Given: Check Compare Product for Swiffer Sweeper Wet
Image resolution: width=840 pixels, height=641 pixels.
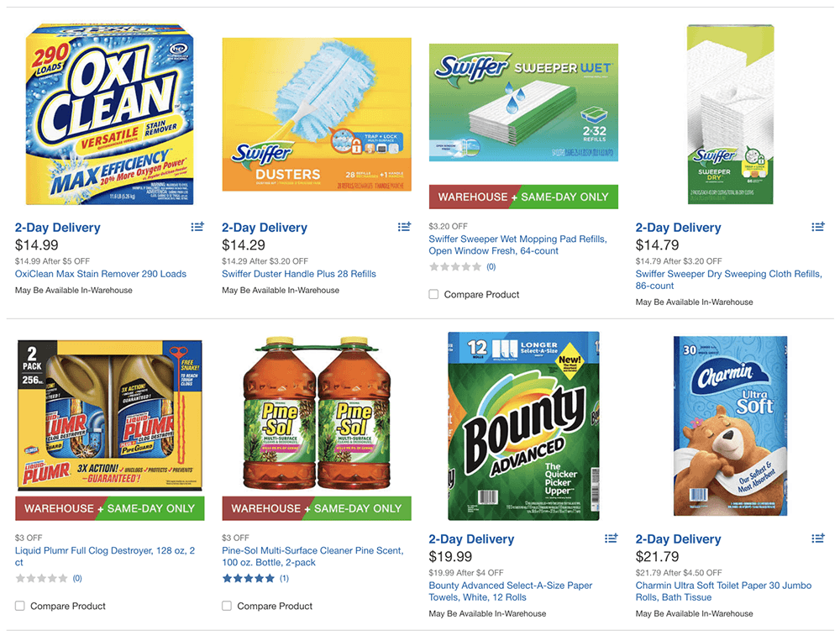Looking at the screenshot, I should [x=433, y=294].
